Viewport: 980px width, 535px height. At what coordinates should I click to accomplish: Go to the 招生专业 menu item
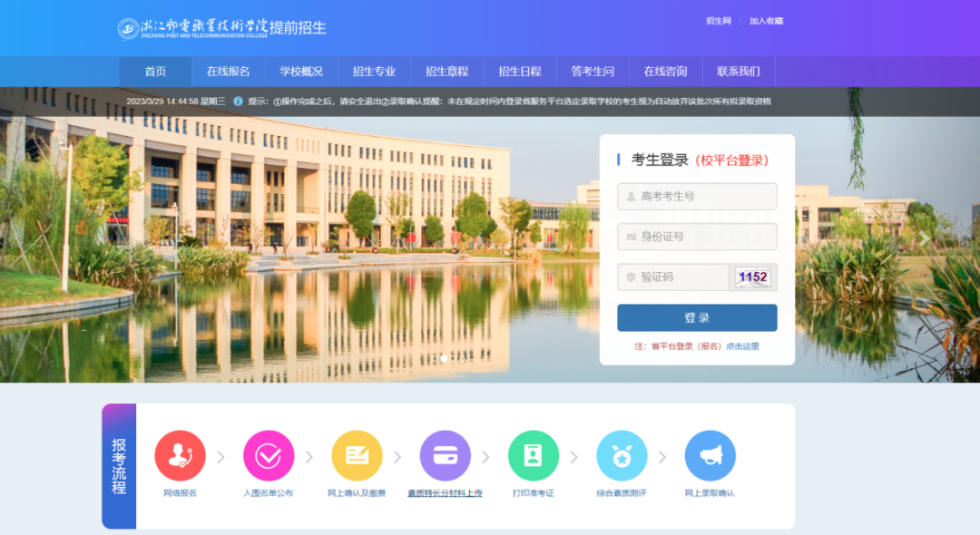pyautogui.click(x=374, y=72)
